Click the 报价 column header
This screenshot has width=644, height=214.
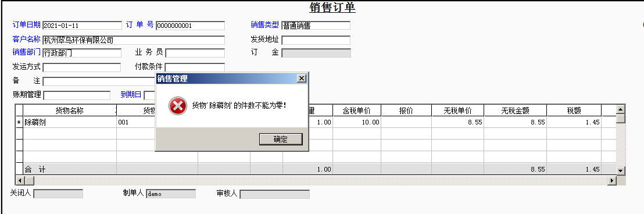click(x=406, y=110)
